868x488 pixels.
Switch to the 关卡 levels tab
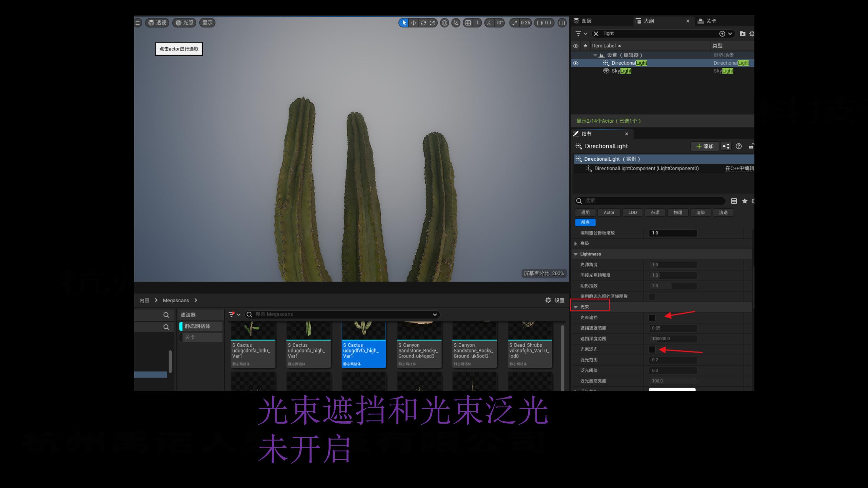pos(707,21)
